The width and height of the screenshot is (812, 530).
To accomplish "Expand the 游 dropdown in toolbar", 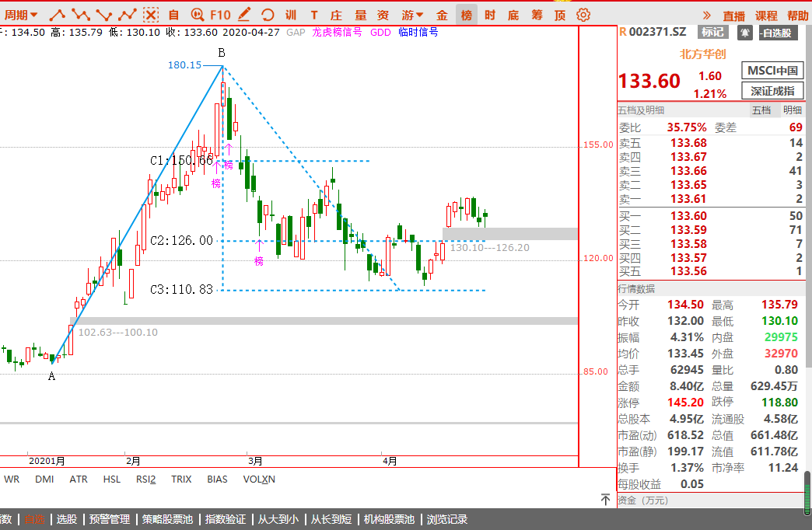I will tap(412, 15).
